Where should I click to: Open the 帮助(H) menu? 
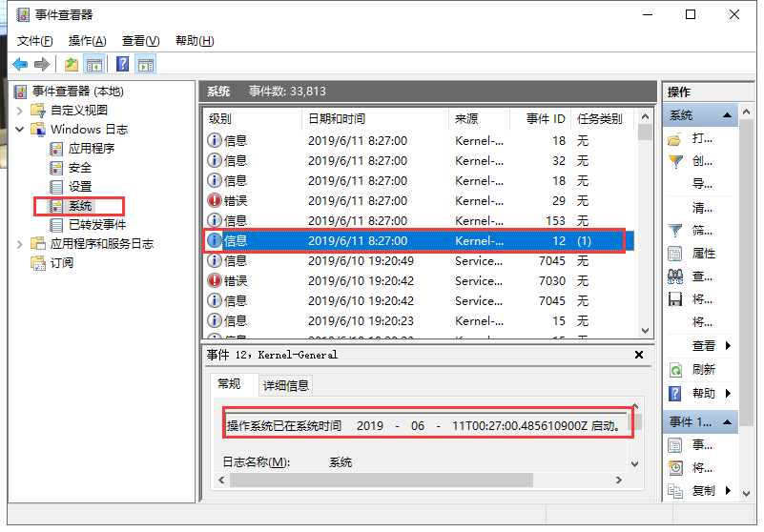[x=195, y=41]
